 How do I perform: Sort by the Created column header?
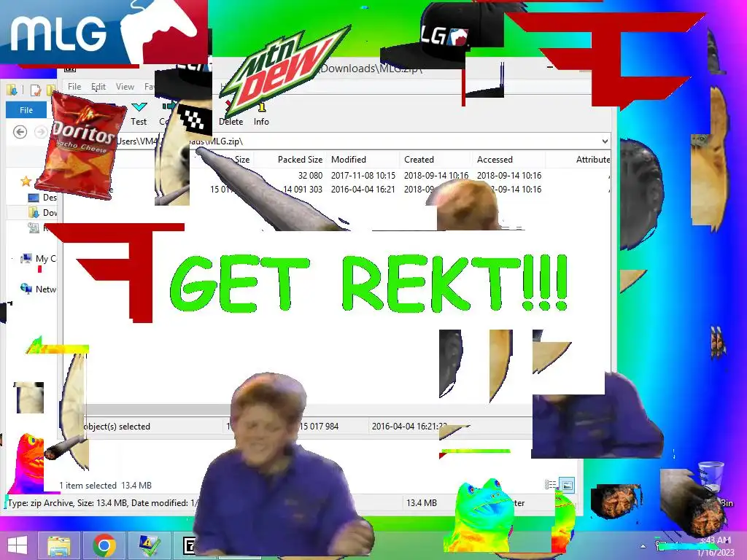coord(419,160)
